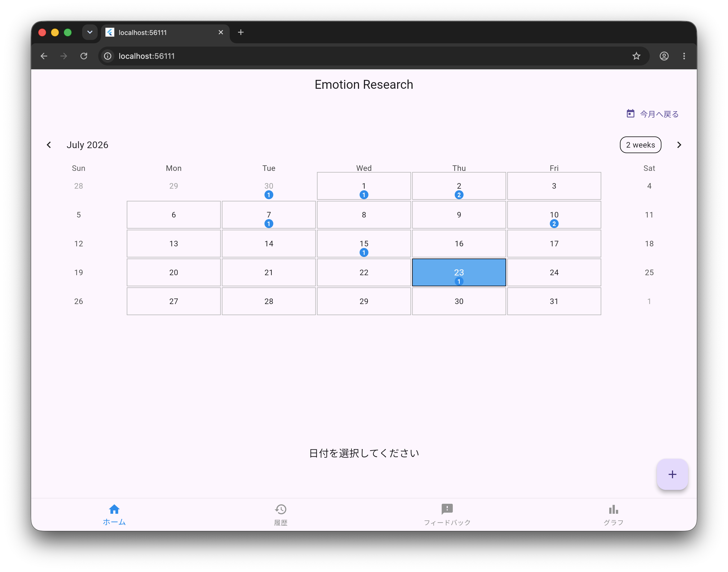
Task: Select July 16 date cell
Action: 459,244
